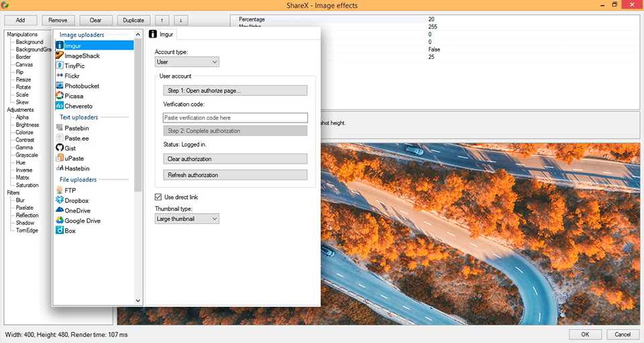Click the OneDrive cloud icon

coord(60,210)
